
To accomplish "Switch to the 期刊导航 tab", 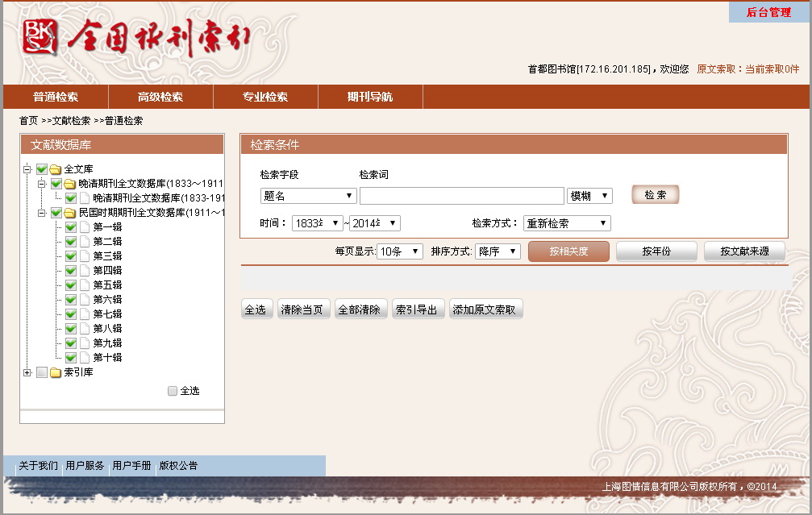I will click(x=370, y=97).
